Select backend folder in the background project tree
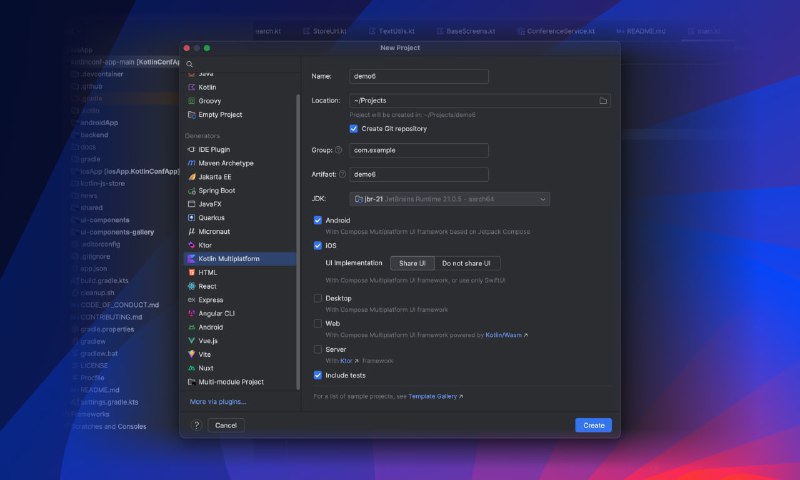Viewport: 800px width, 480px height. [94, 135]
